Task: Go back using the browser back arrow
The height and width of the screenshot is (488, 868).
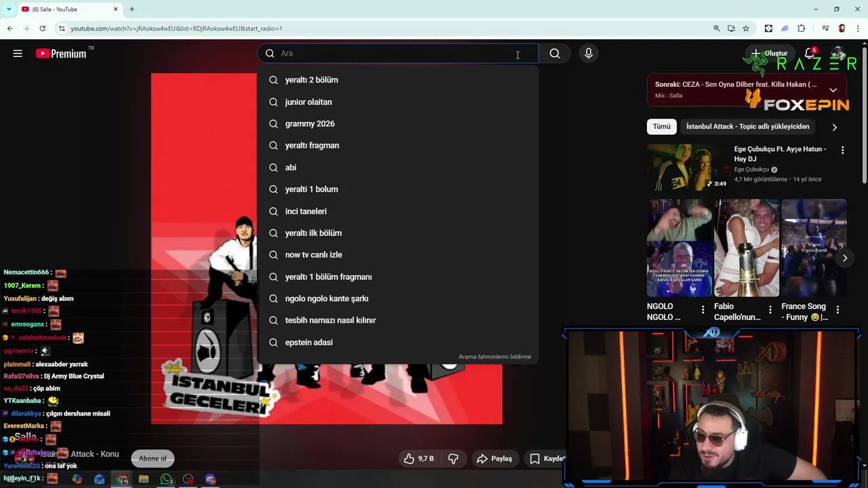Action: click(9, 28)
